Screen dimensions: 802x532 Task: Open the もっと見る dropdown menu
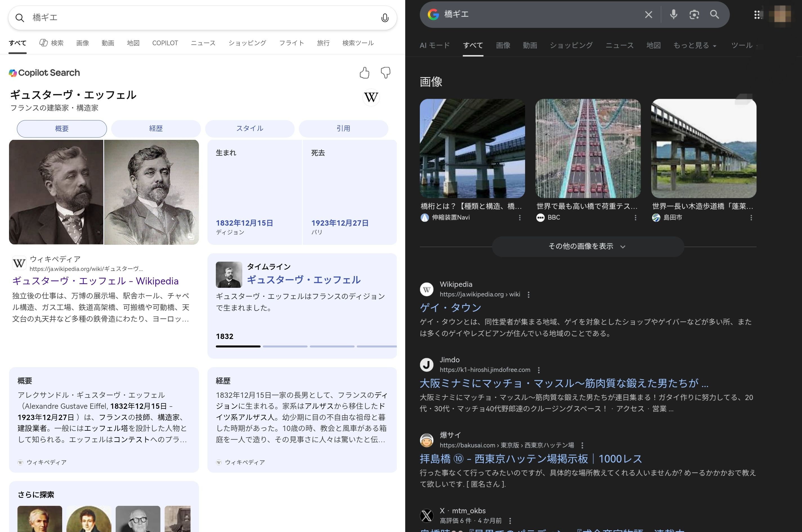pyautogui.click(x=695, y=46)
